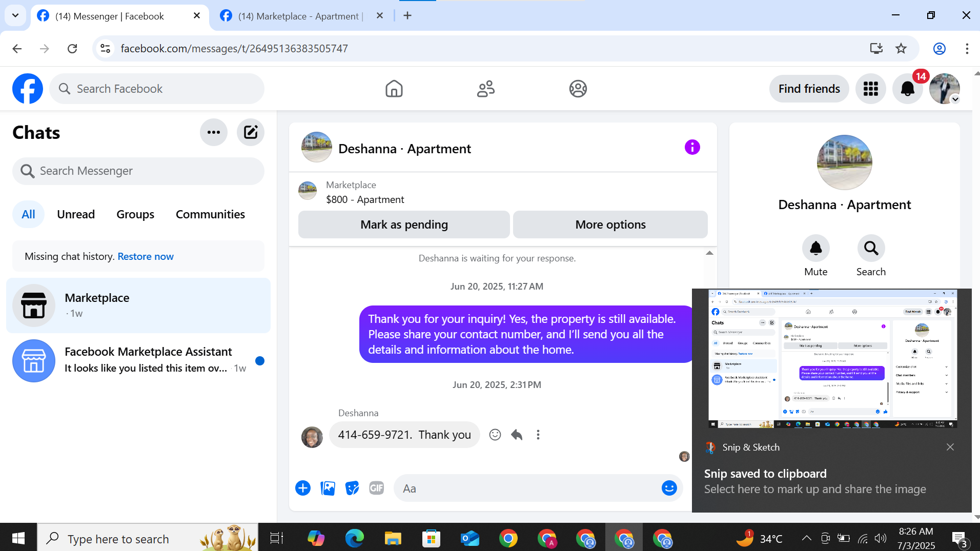The height and width of the screenshot is (551, 980).
Task: Select the Groups chats filter
Action: point(135,214)
